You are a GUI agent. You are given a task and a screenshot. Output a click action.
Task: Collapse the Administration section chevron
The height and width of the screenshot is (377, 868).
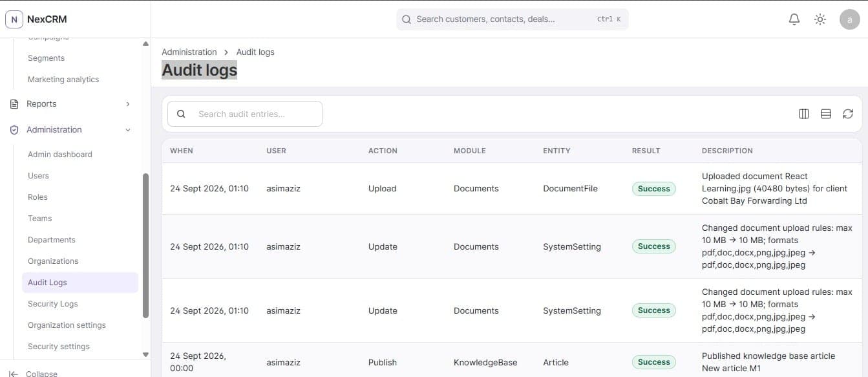tap(128, 130)
